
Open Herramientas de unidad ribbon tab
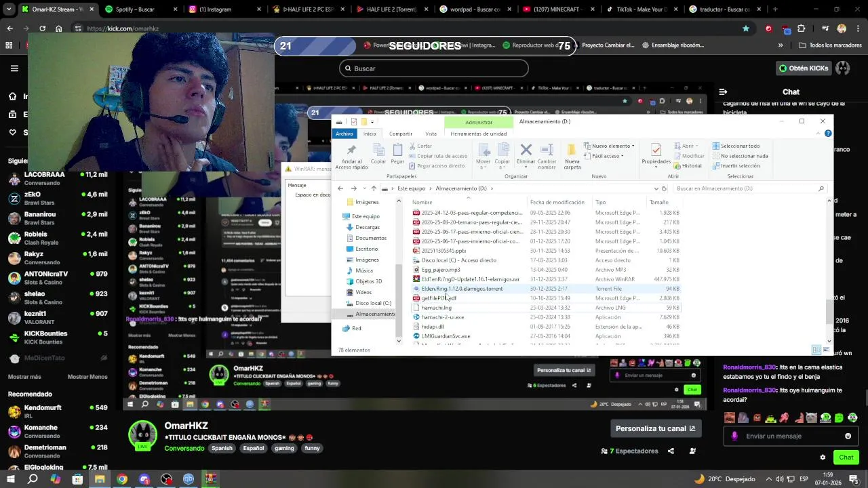coord(478,134)
